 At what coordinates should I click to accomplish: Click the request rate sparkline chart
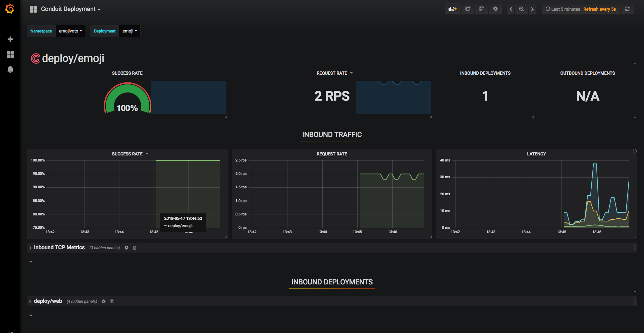pyautogui.click(x=393, y=97)
